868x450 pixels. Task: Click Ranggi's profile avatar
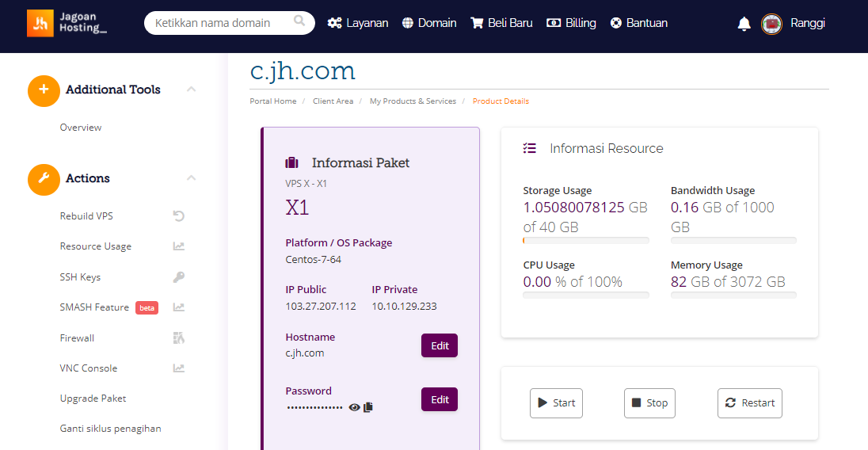pos(771,24)
